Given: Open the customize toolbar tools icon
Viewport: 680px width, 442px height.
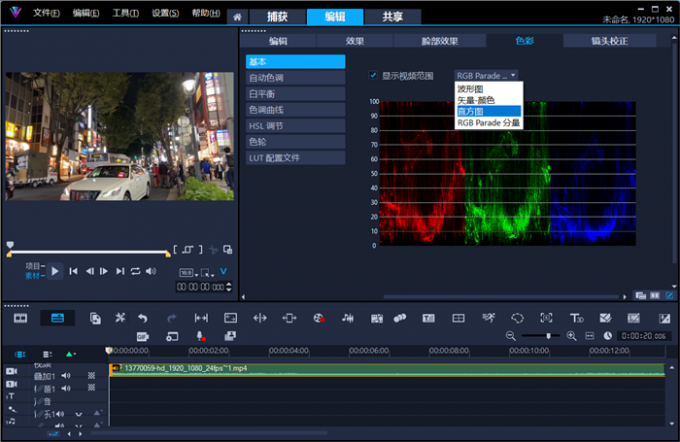Looking at the screenshot, I should pos(120,318).
